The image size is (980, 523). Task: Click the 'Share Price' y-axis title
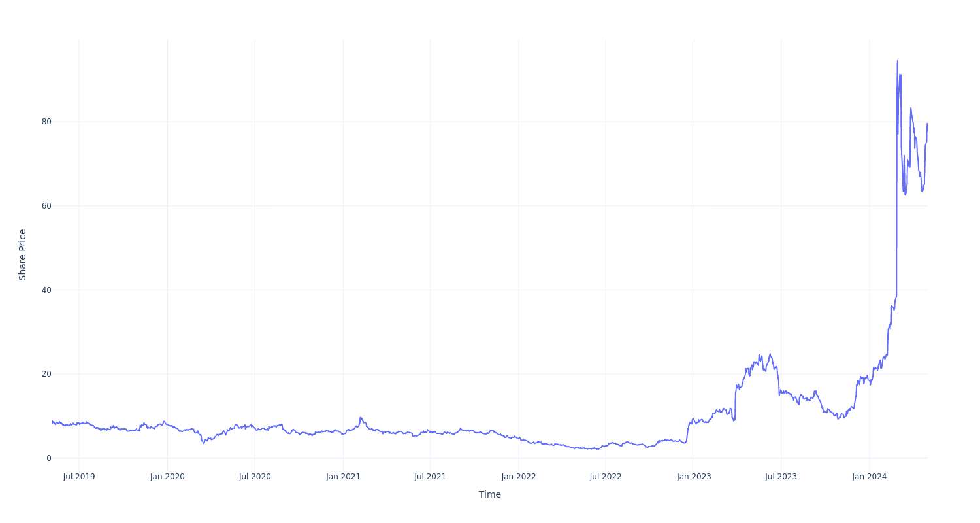coord(22,255)
